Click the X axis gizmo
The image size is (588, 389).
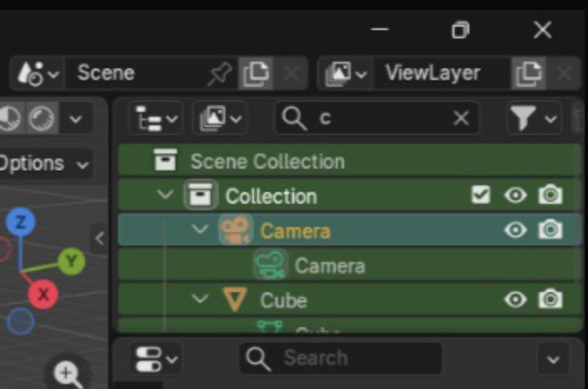pos(43,294)
